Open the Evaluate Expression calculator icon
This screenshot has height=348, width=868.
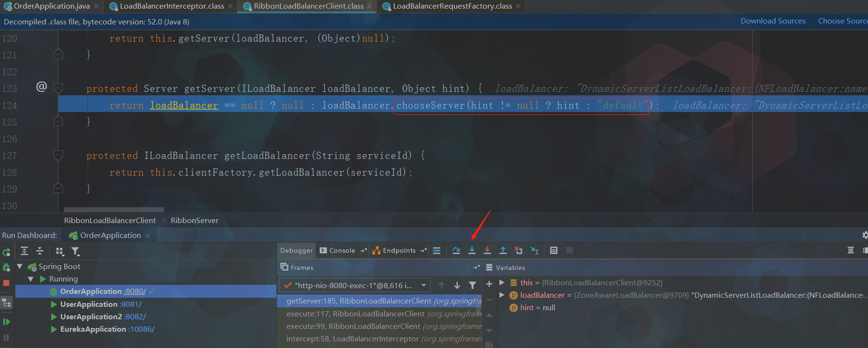click(554, 250)
